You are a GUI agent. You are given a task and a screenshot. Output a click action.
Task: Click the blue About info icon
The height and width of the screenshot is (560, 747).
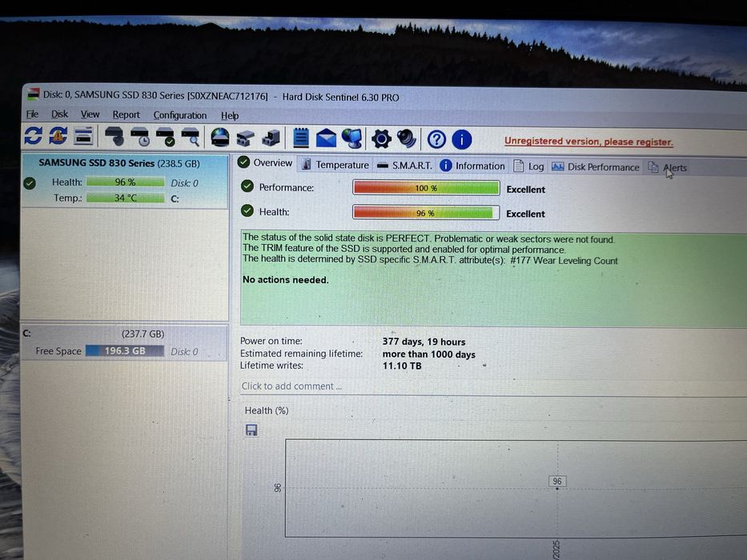tap(462, 140)
